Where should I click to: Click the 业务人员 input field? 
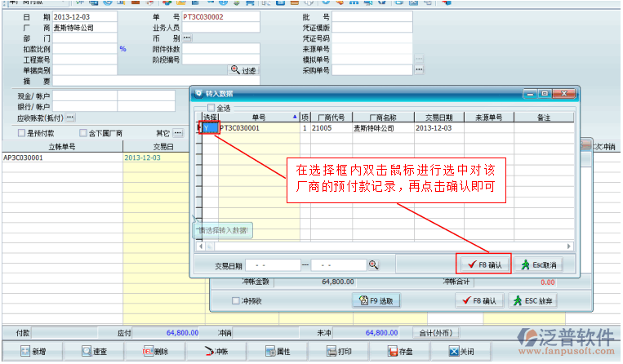[x=221, y=28]
